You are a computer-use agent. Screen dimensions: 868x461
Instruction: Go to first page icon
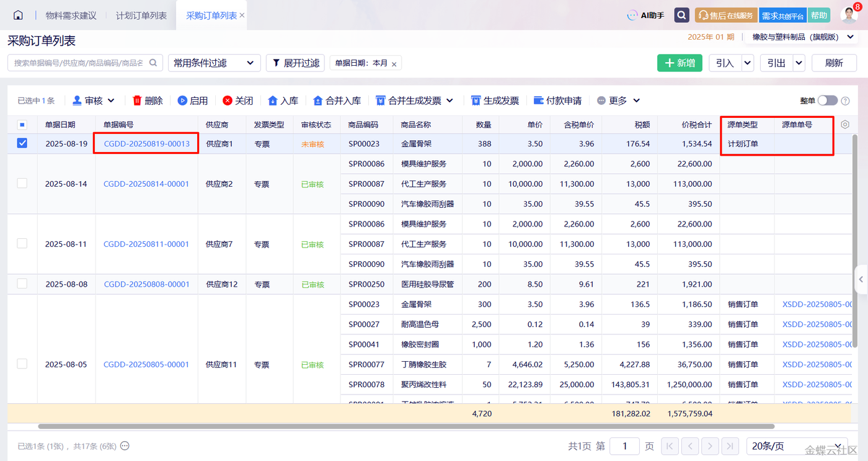tap(670, 445)
